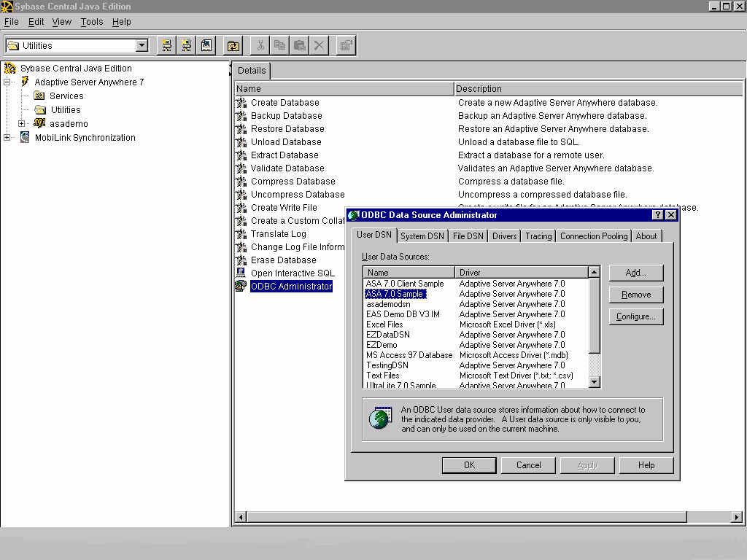The width and height of the screenshot is (747, 560).
Task: Open the Utilities folder dropdown
Action: tap(142, 46)
